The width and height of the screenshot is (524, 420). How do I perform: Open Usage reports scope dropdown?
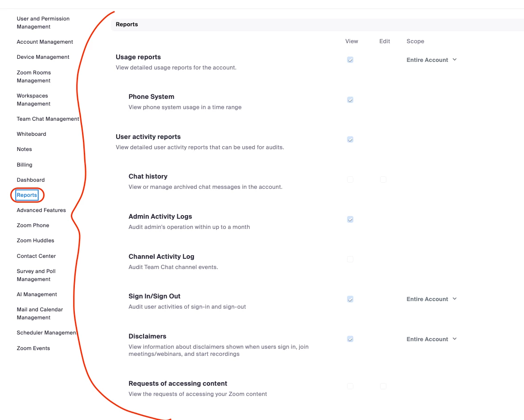click(x=431, y=60)
